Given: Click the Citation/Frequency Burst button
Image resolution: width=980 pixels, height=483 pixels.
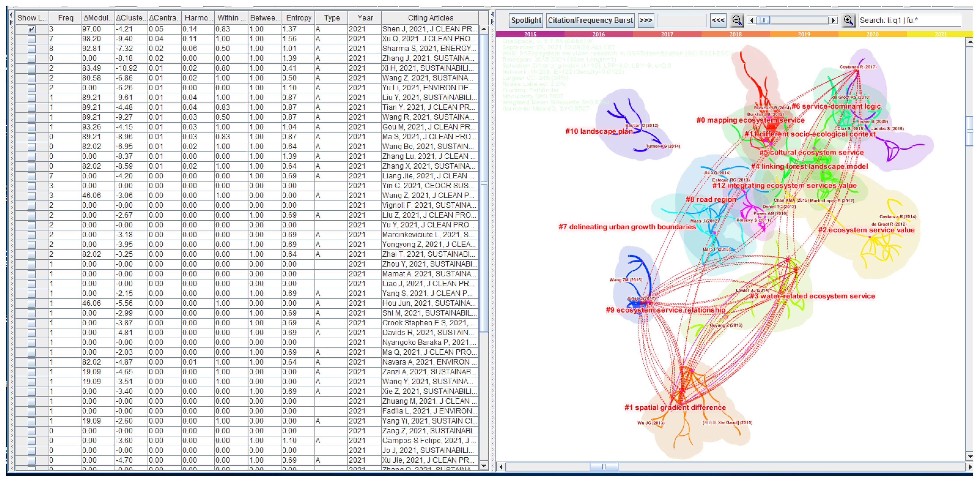Looking at the screenshot, I should tap(590, 20).
